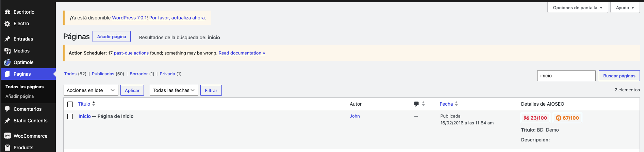Image resolution: width=644 pixels, height=152 pixels.
Task: Expand the Opciones de pantalla panel
Action: coord(578,7)
